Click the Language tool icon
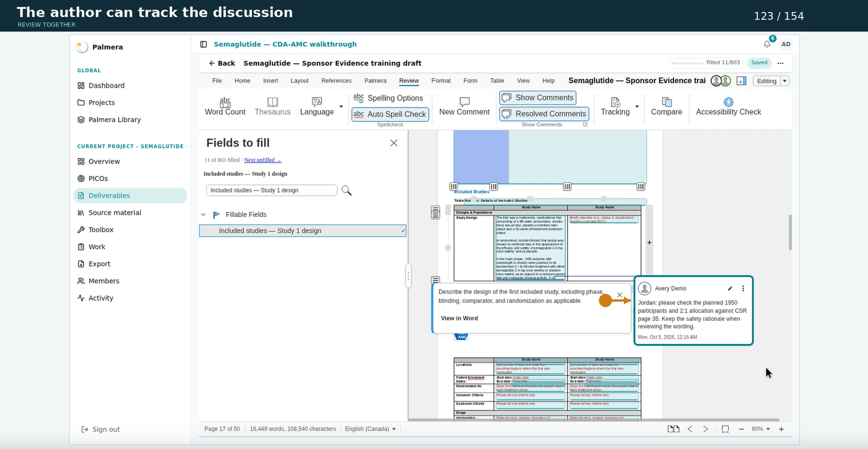The height and width of the screenshot is (449, 868). (317, 102)
